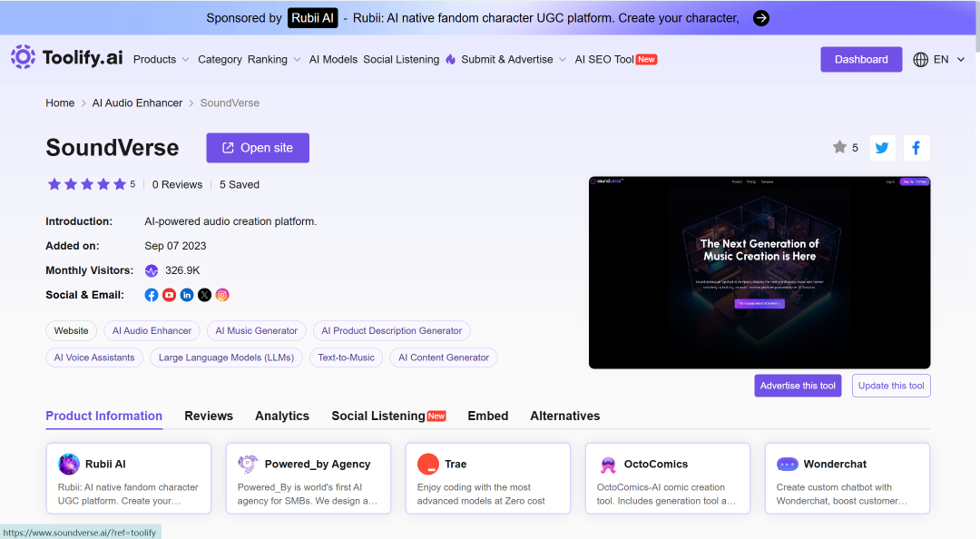The width and height of the screenshot is (980, 539).
Task: Expand the Submit & Advertise dropdown
Action: coord(514,59)
